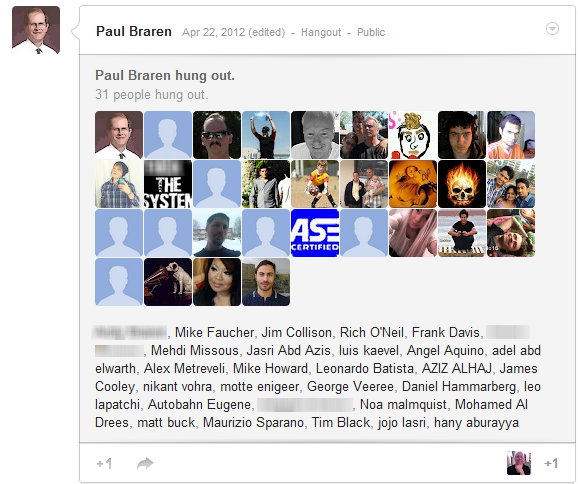This screenshot has width=578, height=484.
Task: Click the +1 count at bottom right
Action: coord(551,463)
